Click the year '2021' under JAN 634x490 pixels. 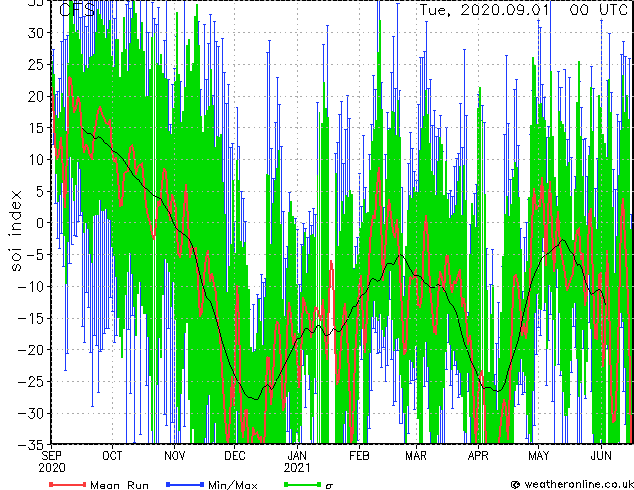coord(297,468)
